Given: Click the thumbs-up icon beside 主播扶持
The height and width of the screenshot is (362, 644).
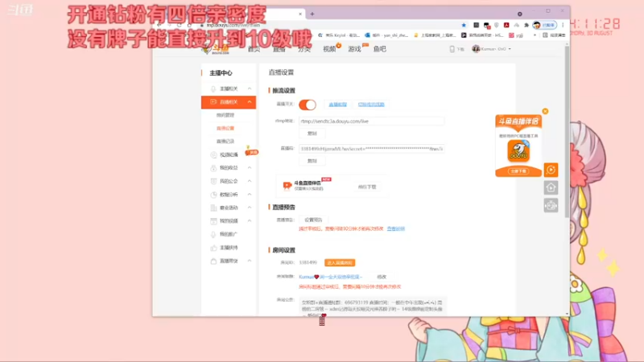Looking at the screenshot, I should [213, 248].
